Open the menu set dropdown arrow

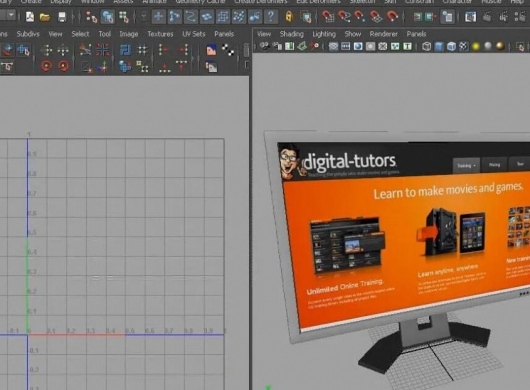tap(11, 15)
